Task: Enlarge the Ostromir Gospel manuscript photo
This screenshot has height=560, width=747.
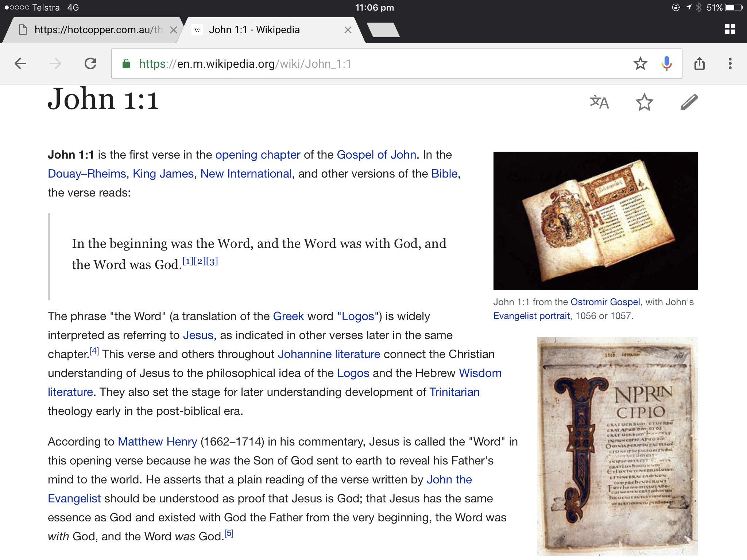Action: (595, 221)
